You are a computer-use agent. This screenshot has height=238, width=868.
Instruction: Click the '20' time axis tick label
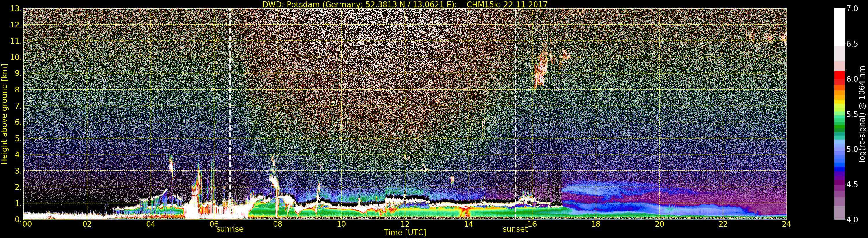point(659,224)
